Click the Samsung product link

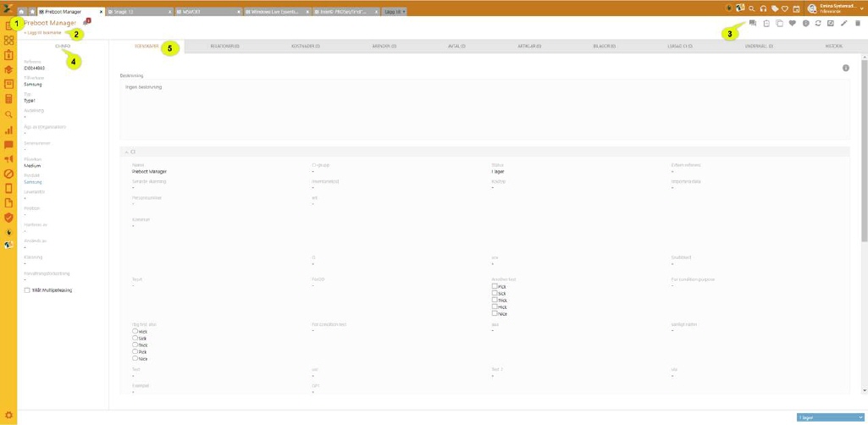click(x=32, y=181)
